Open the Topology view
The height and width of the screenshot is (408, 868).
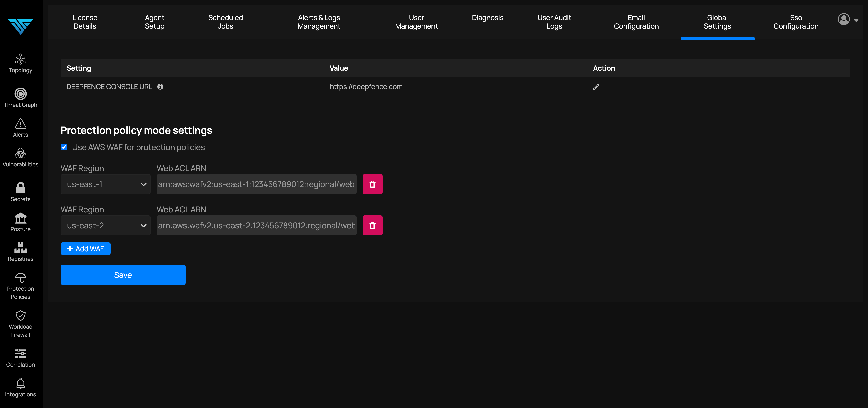coord(20,63)
